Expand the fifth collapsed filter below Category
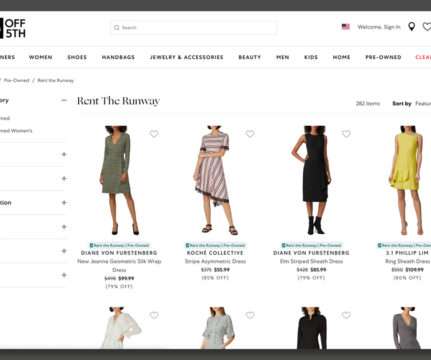This screenshot has height=360, width=431. point(64,251)
